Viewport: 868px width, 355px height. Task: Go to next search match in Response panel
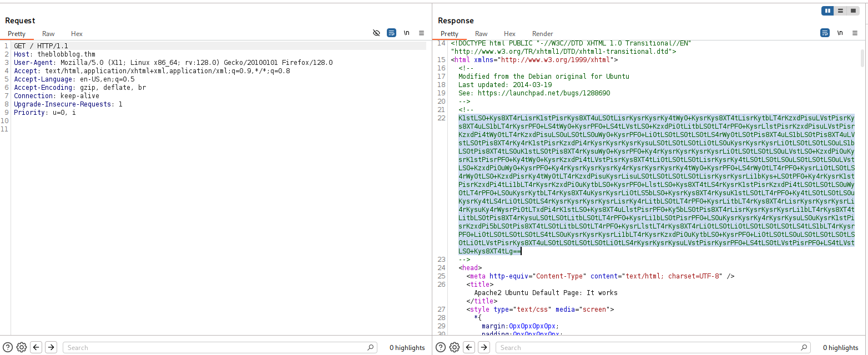click(484, 347)
